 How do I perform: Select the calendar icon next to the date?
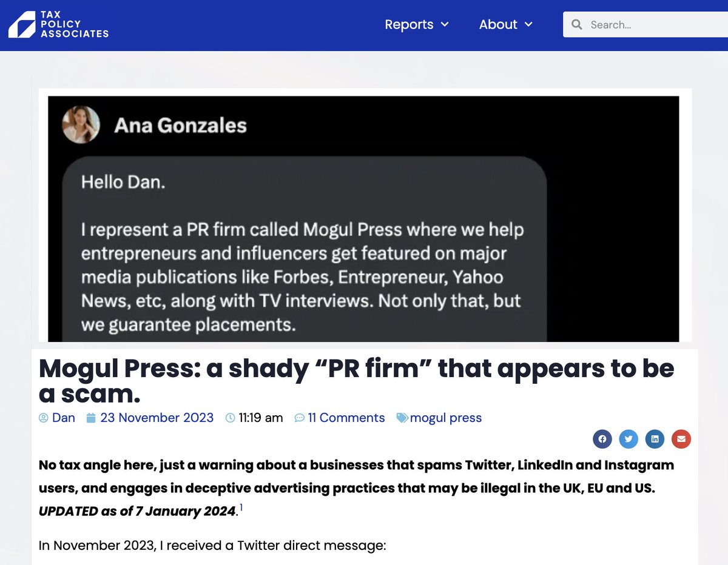pos(91,418)
